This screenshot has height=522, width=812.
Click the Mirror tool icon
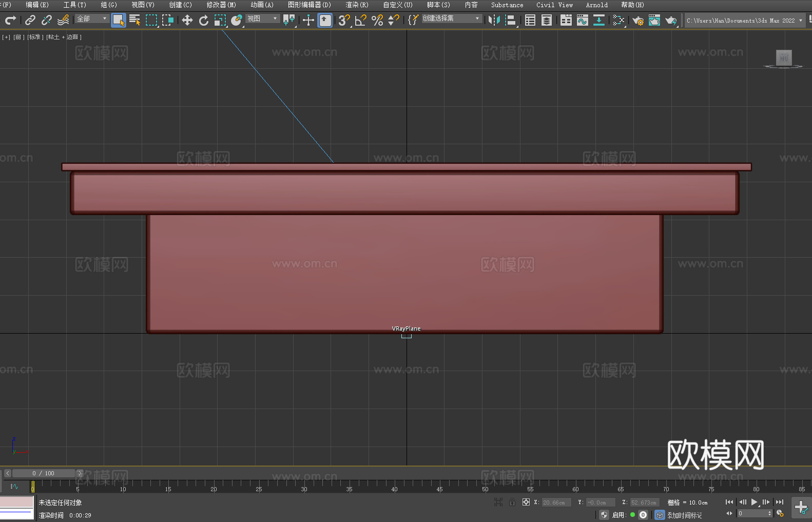pyautogui.click(x=494, y=20)
